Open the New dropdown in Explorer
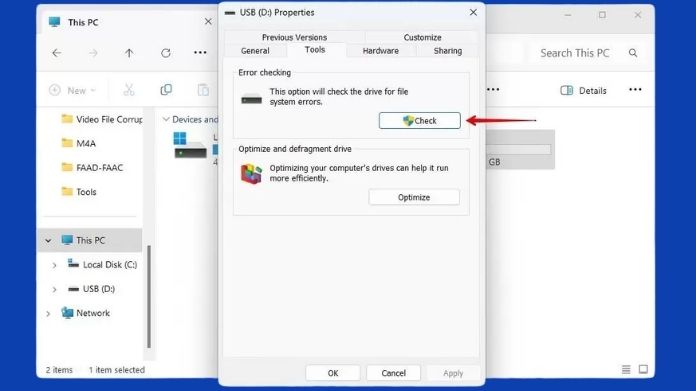The image size is (696, 391). [72, 91]
